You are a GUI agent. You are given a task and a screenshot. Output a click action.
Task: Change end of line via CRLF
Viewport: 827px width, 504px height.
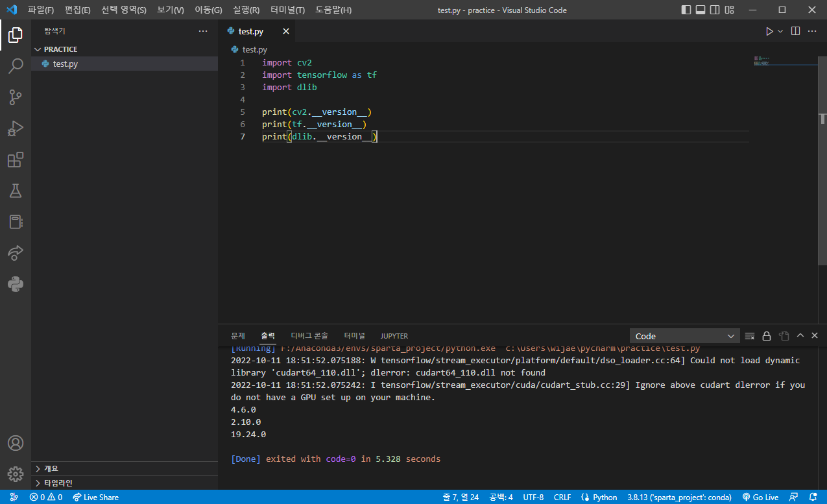click(x=562, y=497)
